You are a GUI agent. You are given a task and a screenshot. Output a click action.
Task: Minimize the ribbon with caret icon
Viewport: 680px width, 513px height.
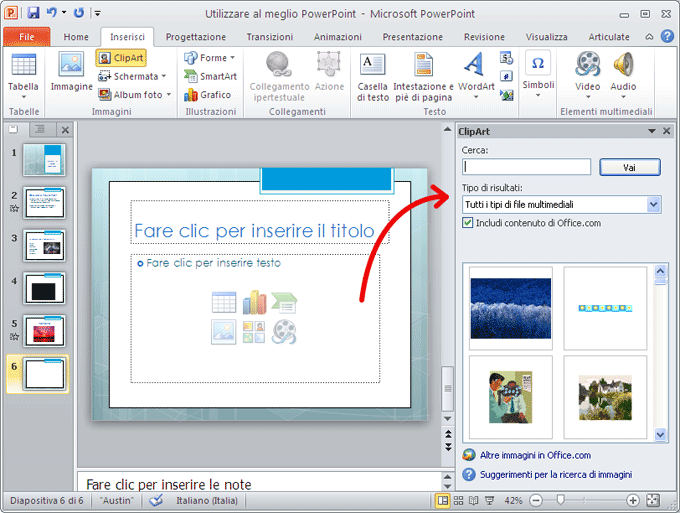pos(649,36)
